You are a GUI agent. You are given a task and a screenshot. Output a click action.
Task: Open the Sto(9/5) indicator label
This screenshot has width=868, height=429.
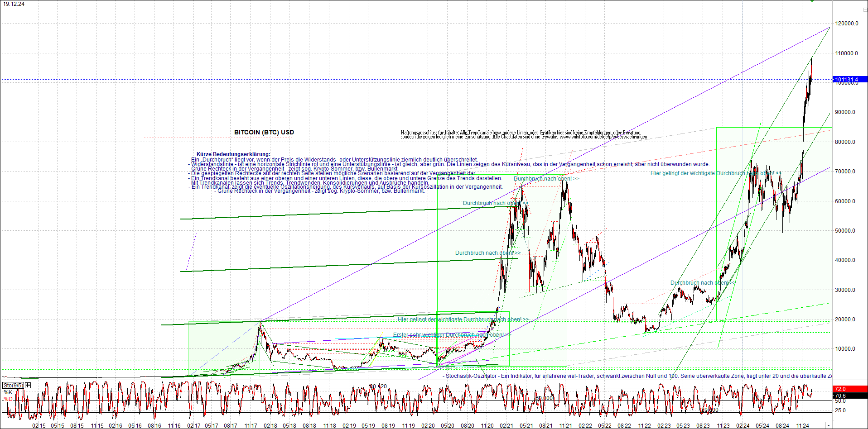click(x=13, y=385)
